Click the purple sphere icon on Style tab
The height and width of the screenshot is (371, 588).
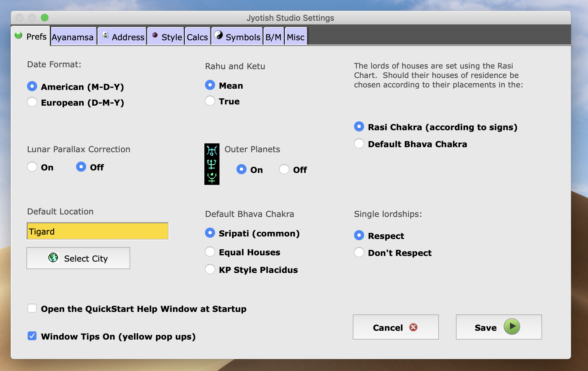coord(155,35)
